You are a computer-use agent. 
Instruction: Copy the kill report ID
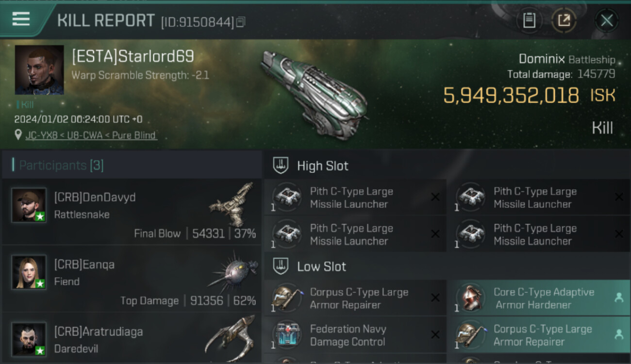[x=241, y=22]
